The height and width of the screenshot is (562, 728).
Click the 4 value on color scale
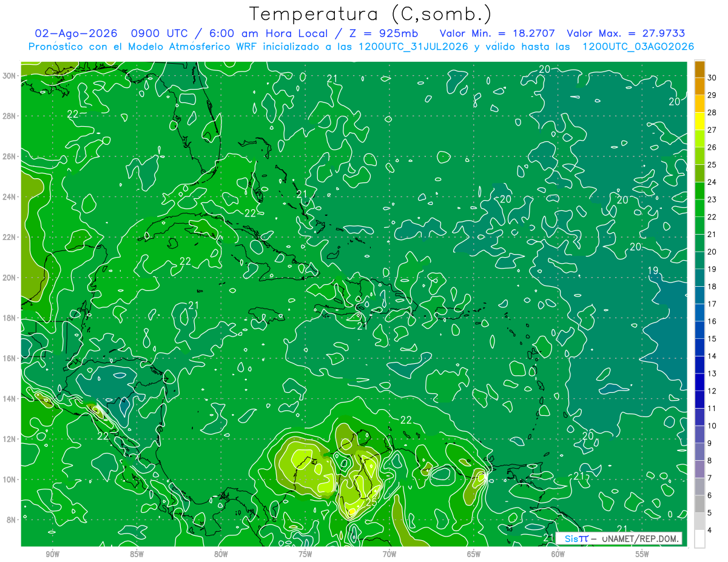[710, 530]
